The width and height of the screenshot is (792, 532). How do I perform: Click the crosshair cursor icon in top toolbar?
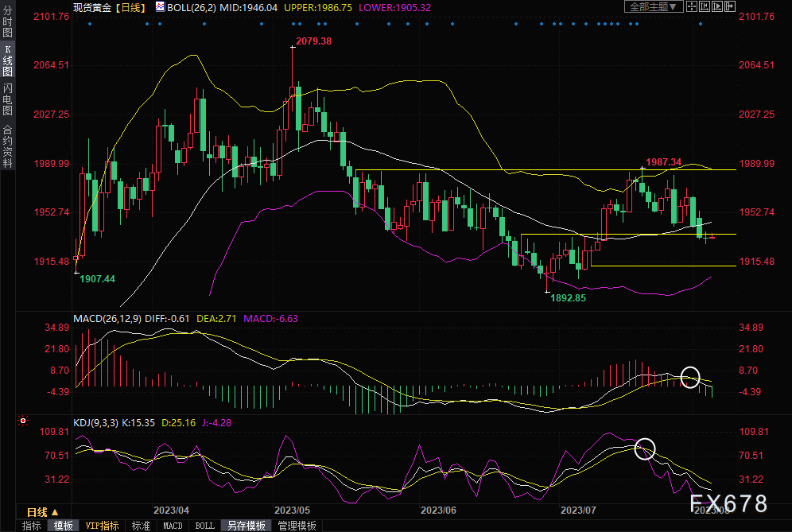(691, 6)
